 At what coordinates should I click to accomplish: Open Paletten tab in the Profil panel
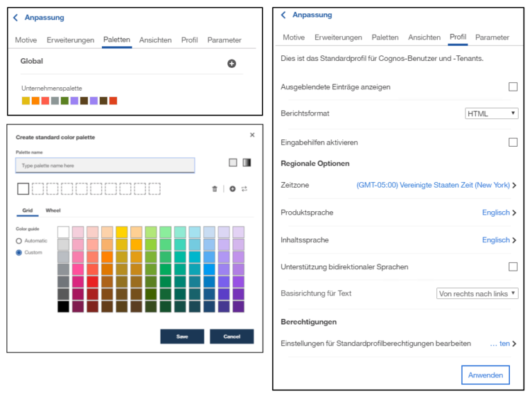click(x=385, y=37)
